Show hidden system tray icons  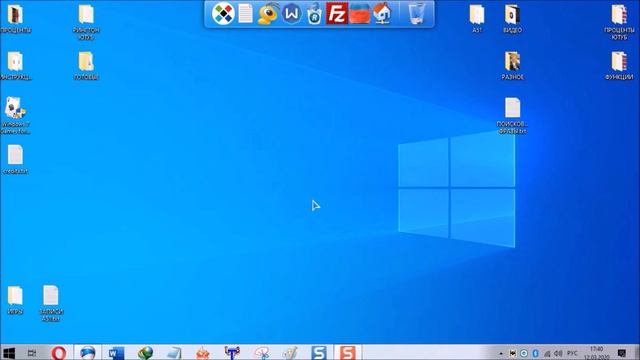[501, 353]
